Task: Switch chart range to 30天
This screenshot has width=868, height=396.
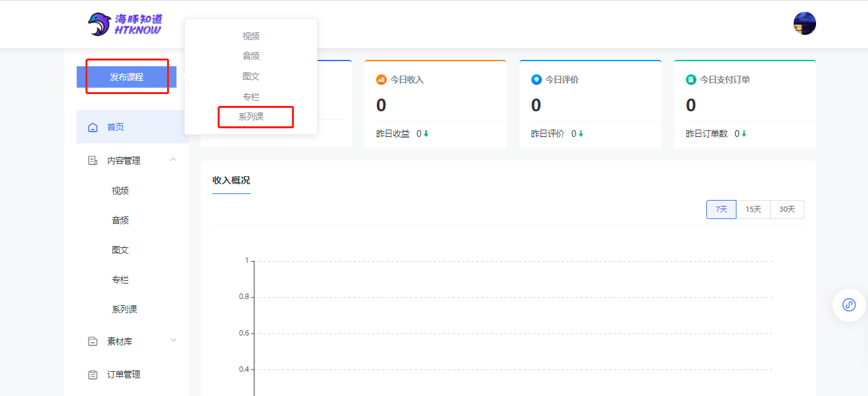Action: coord(787,209)
